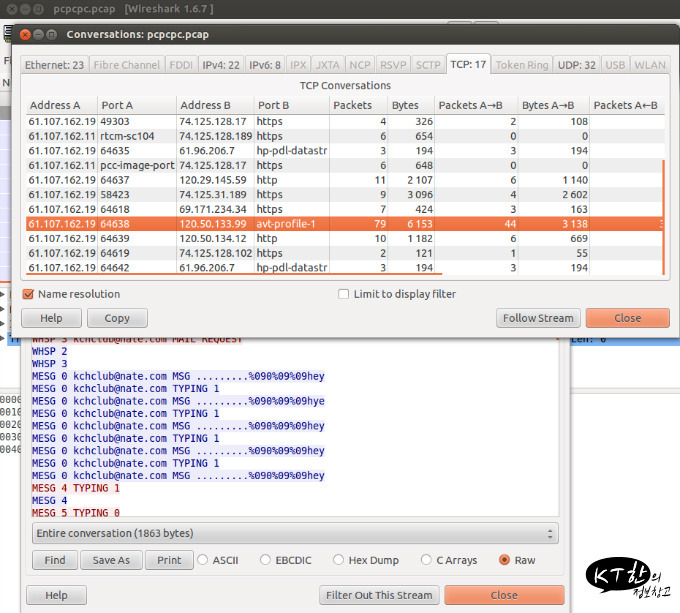Select the TCP: 17 tab
The height and width of the screenshot is (613, 680).
click(x=468, y=64)
